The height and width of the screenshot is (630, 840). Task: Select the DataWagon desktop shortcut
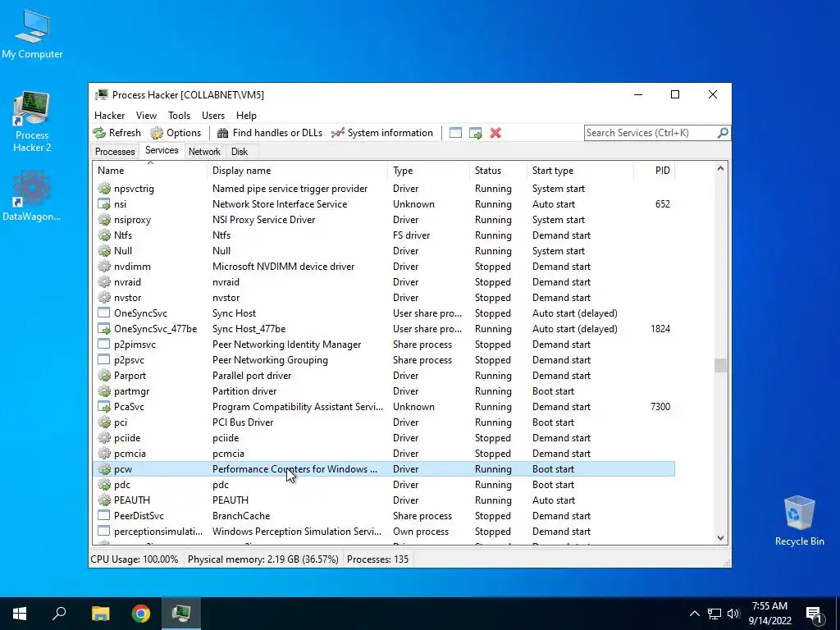pos(32,196)
